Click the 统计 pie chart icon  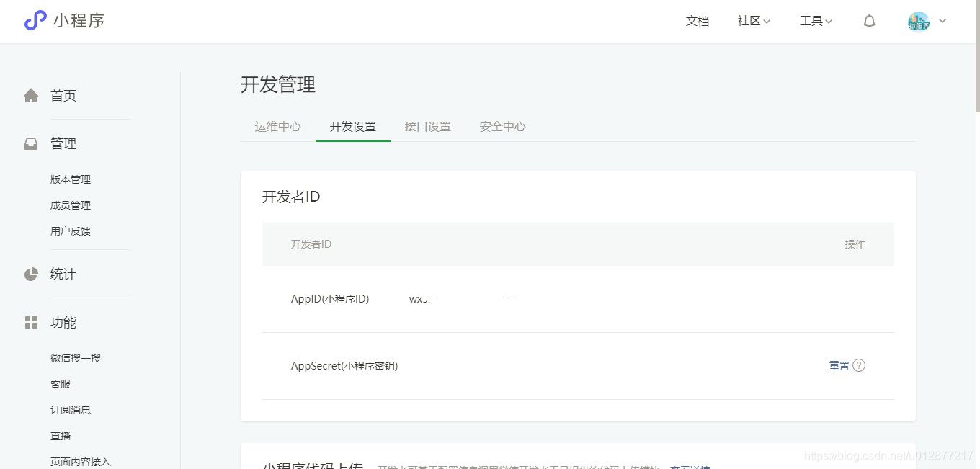(x=31, y=274)
